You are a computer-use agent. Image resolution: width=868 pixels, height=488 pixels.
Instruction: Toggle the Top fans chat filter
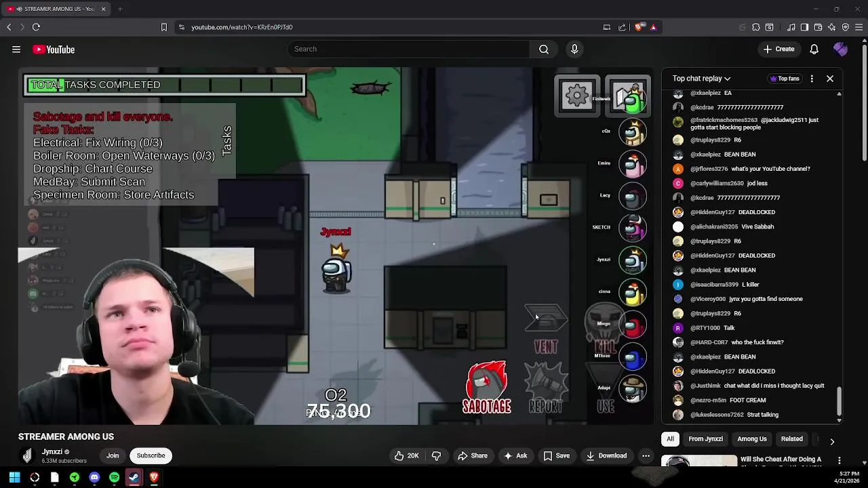coord(785,79)
